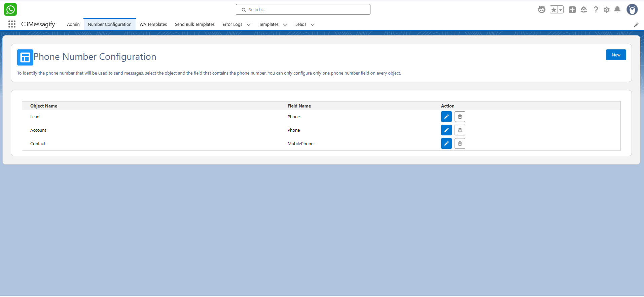Delete the Lead phone configuration
This screenshot has height=297, width=644.
click(x=460, y=117)
